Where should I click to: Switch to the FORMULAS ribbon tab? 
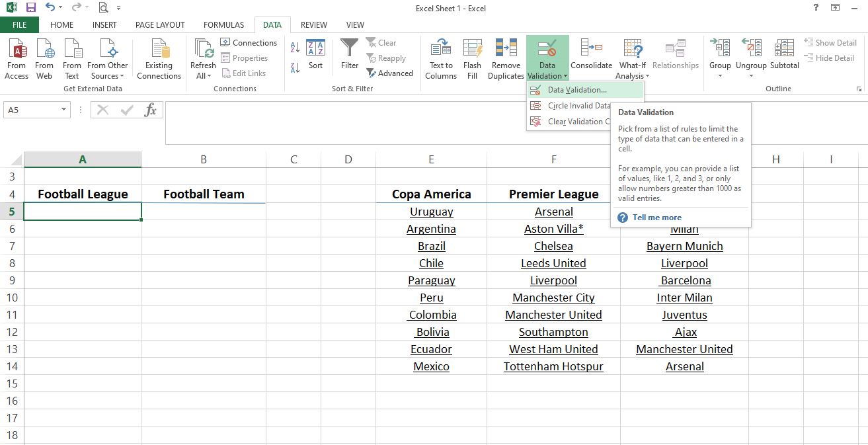pyautogui.click(x=223, y=24)
